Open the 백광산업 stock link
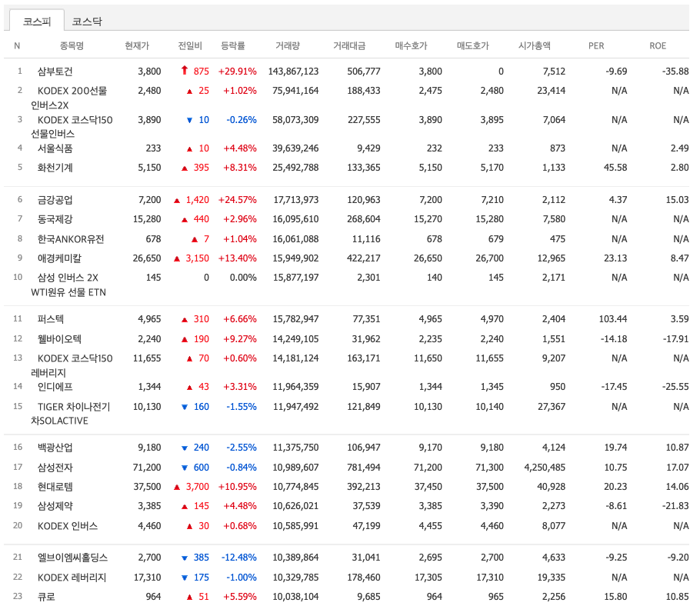 tap(55, 448)
